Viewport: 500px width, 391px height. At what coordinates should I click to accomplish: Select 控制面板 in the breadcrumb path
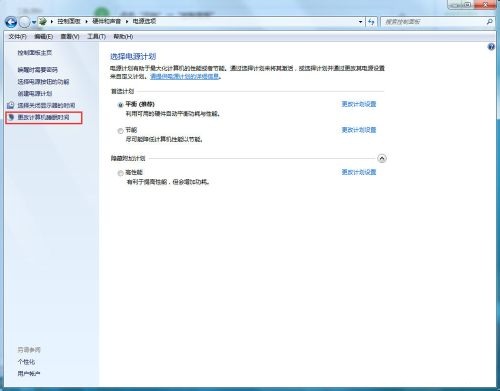69,21
